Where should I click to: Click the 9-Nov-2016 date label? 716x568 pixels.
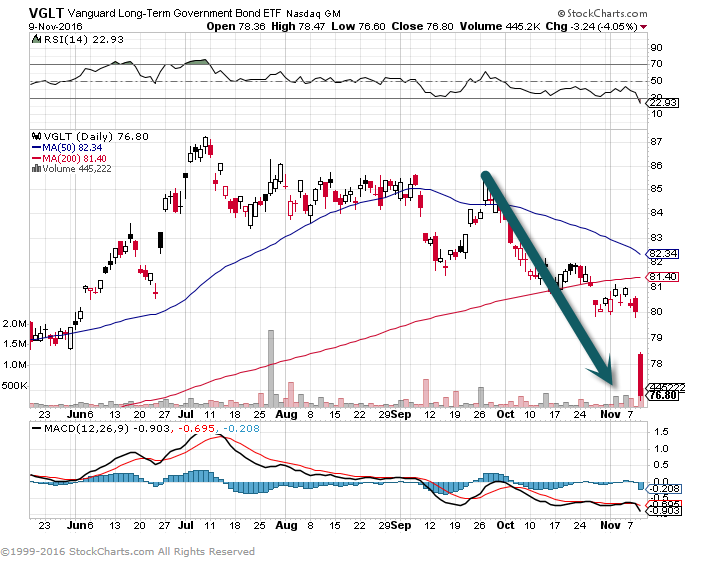(55, 26)
